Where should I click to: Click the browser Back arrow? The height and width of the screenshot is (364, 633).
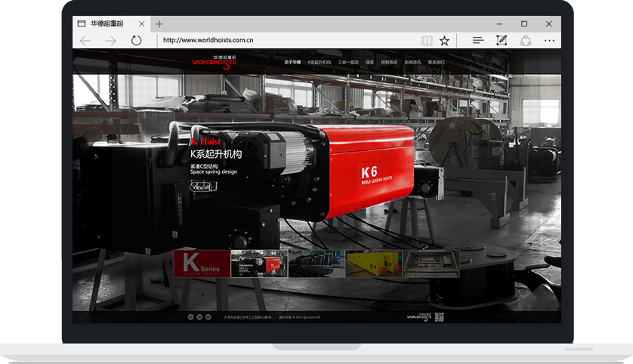tap(85, 41)
